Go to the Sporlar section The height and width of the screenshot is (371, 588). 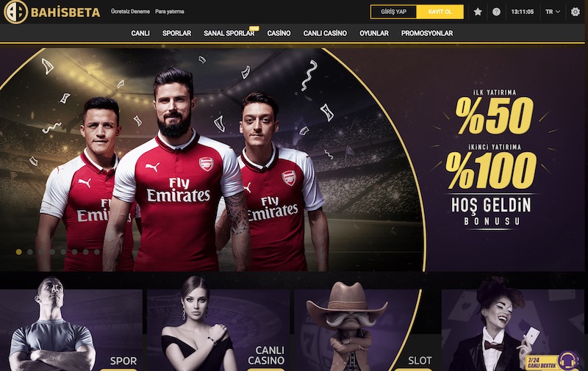176,33
